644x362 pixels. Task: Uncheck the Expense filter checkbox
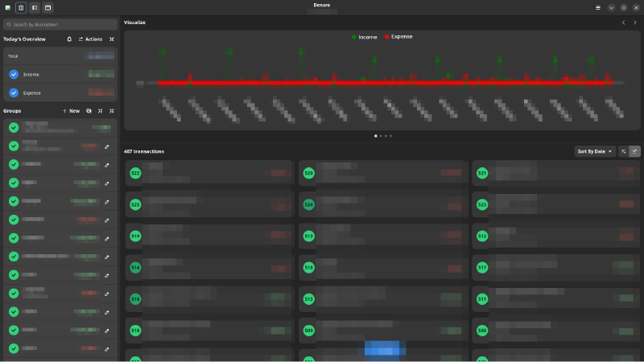14,93
